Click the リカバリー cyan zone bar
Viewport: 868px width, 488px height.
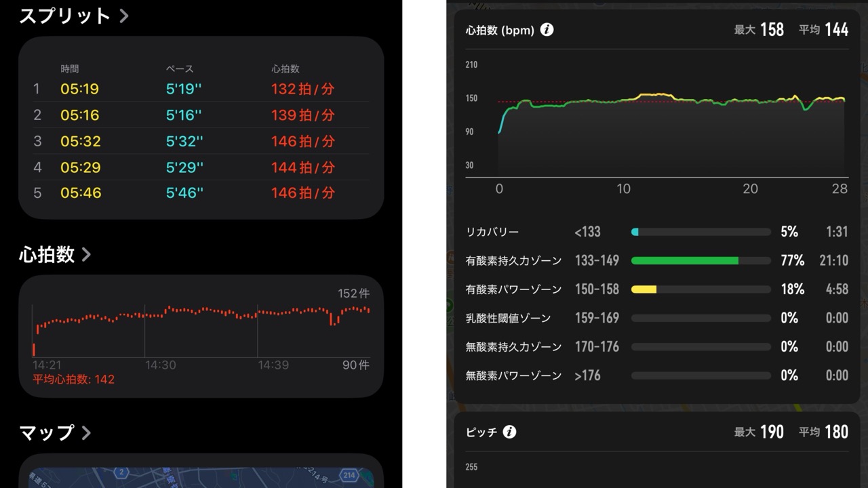[635, 232]
